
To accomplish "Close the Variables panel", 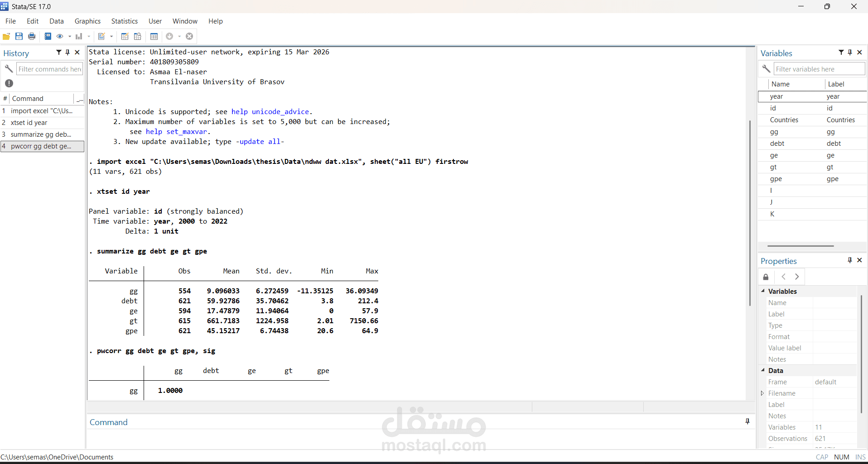I will 859,53.
